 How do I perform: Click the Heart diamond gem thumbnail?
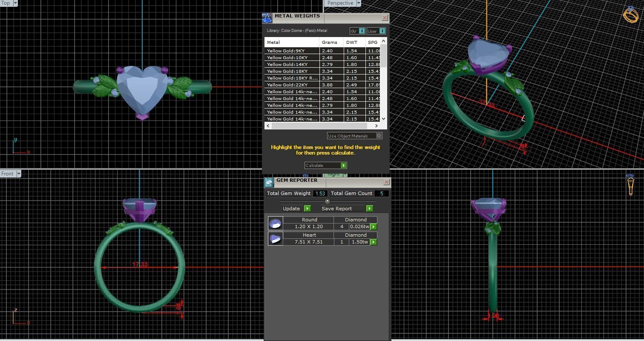[275, 238]
